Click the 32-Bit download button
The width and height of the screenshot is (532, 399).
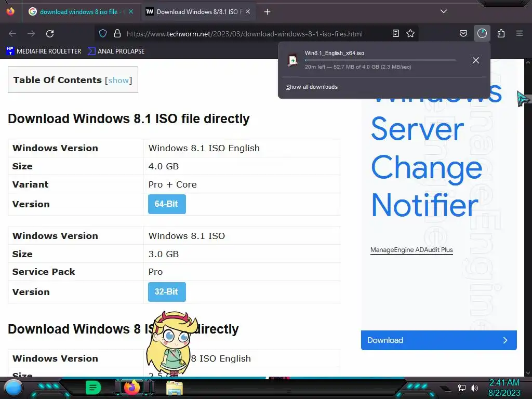[167, 292]
